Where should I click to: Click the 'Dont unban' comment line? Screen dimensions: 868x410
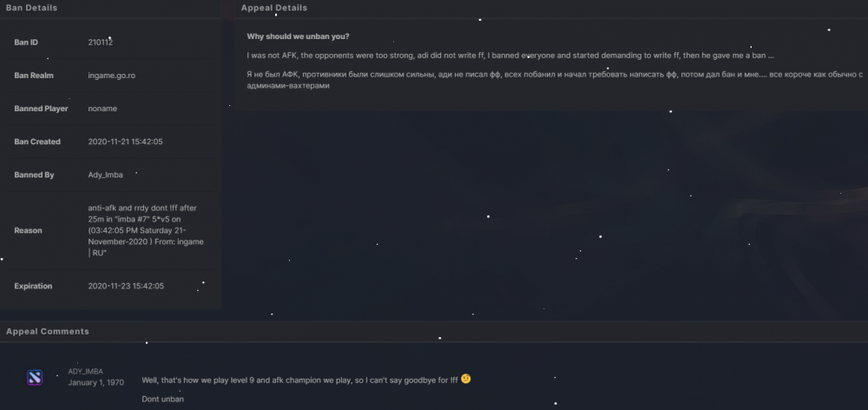tap(162, 399)
